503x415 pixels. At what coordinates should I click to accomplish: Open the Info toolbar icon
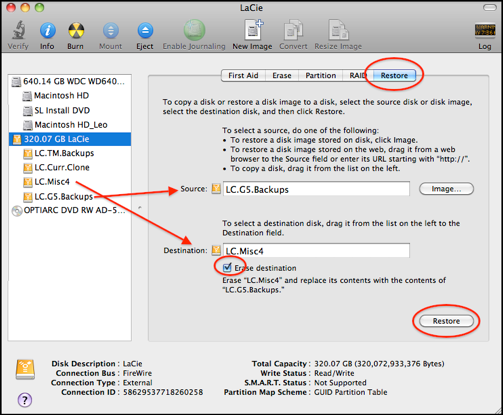click(x=47, y=31)
